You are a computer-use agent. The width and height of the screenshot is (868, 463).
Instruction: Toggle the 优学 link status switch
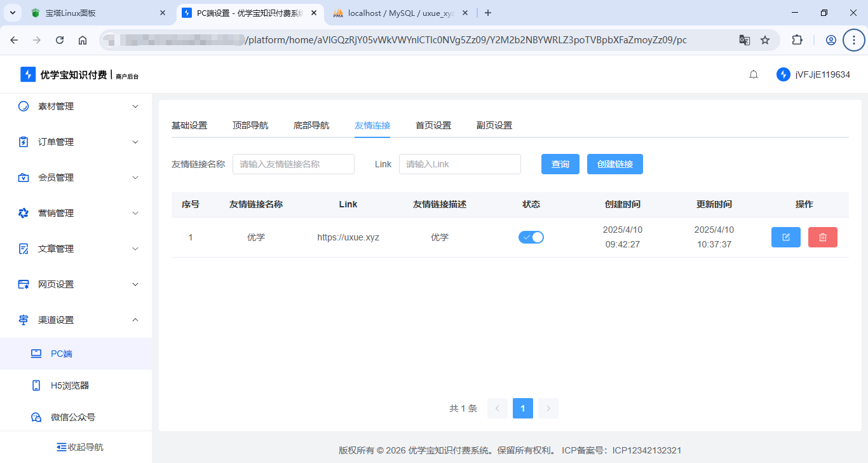click(531, 237)
